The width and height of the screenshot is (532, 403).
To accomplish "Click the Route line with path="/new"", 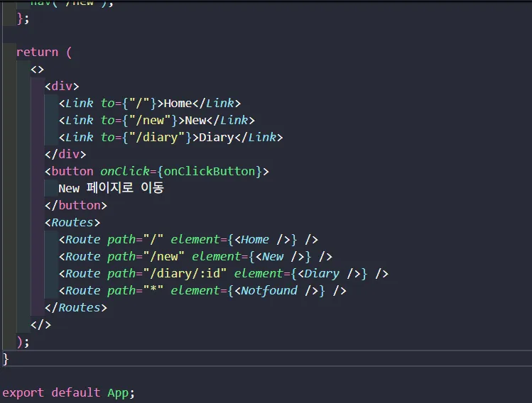I will point(196,257).
